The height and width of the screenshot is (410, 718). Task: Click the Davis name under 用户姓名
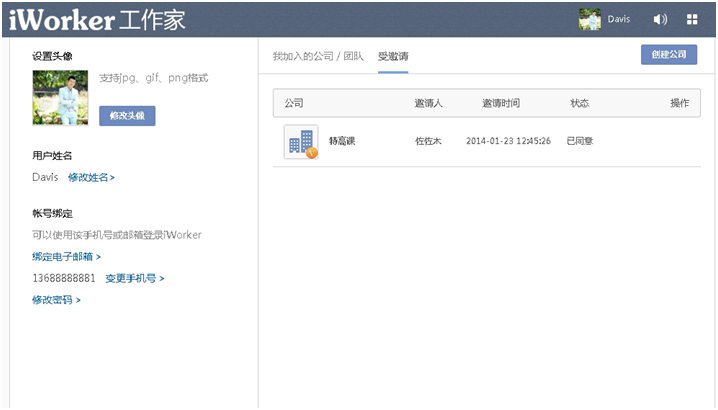click(x=45, y=177)
